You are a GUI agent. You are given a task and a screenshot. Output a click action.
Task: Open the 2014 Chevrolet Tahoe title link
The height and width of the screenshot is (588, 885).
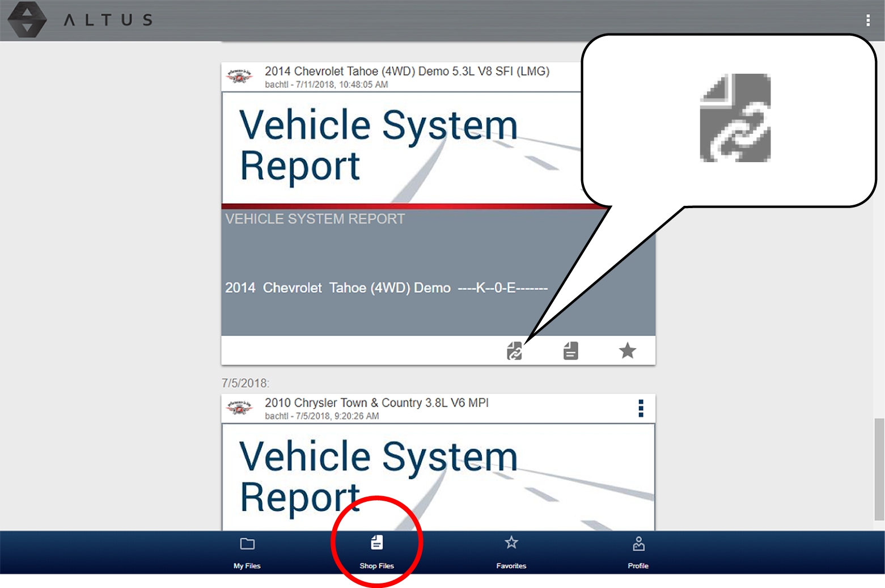[406, 71]
